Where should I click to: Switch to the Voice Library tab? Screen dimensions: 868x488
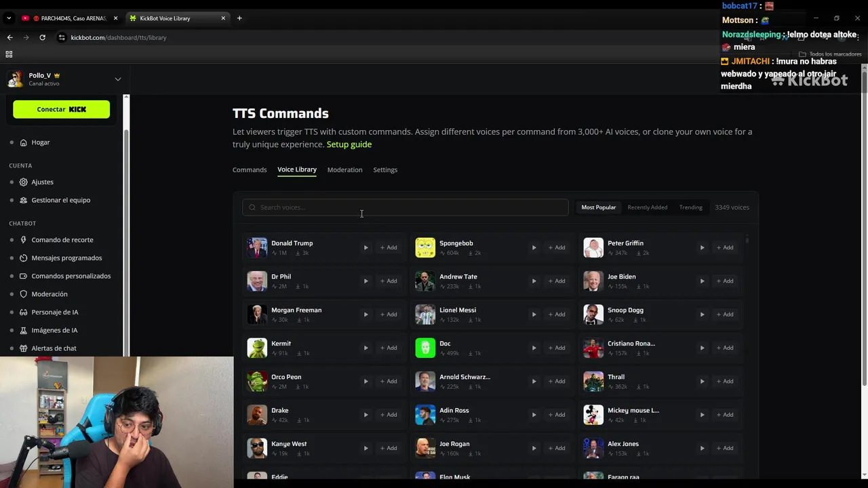(x=297, y=169)
